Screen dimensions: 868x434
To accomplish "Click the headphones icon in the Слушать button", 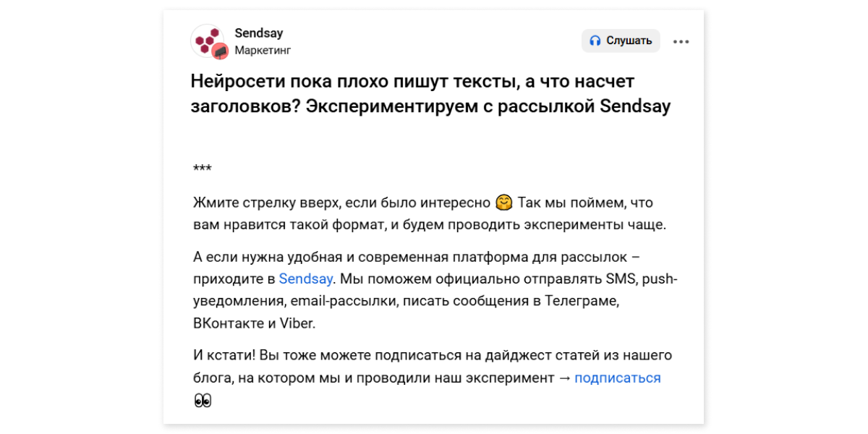I will 595,41.
